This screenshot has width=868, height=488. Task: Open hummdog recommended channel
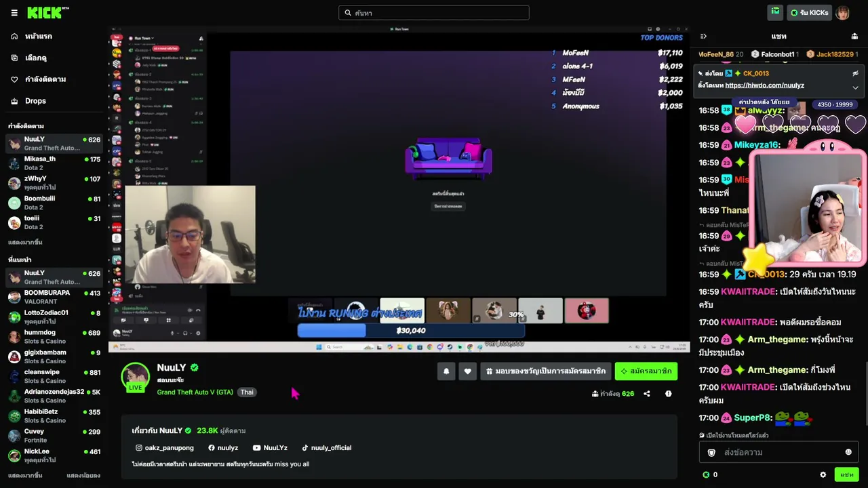[54, 336]
